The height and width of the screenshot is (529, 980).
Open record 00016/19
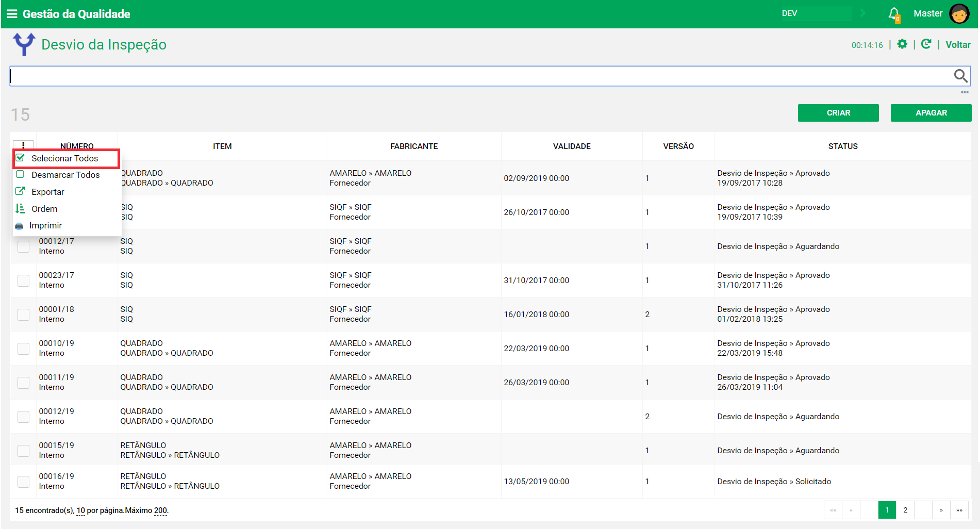(56, 476)
